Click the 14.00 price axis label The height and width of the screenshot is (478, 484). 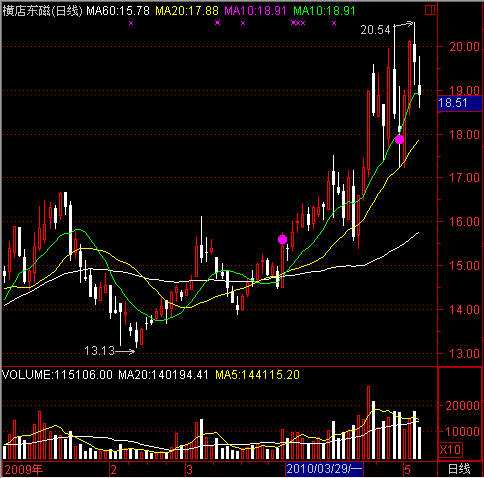coord(464,309)
